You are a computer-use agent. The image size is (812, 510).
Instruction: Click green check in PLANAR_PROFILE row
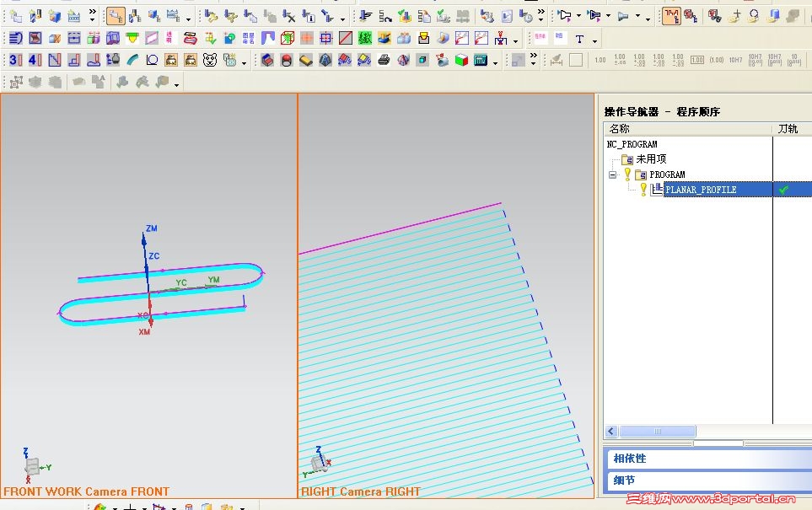[x=783, y=190]
